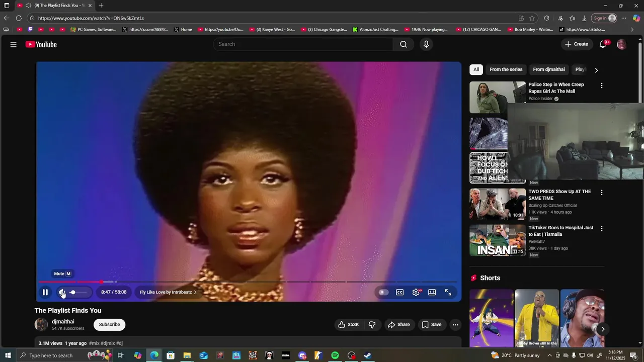The width and height of the screenshot is (644, 362).
Task: Pause the video playback
Action: click(45, 292)
